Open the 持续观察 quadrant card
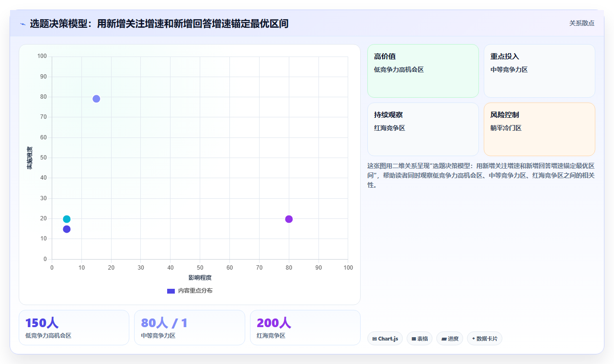 (x=423, y=129)
